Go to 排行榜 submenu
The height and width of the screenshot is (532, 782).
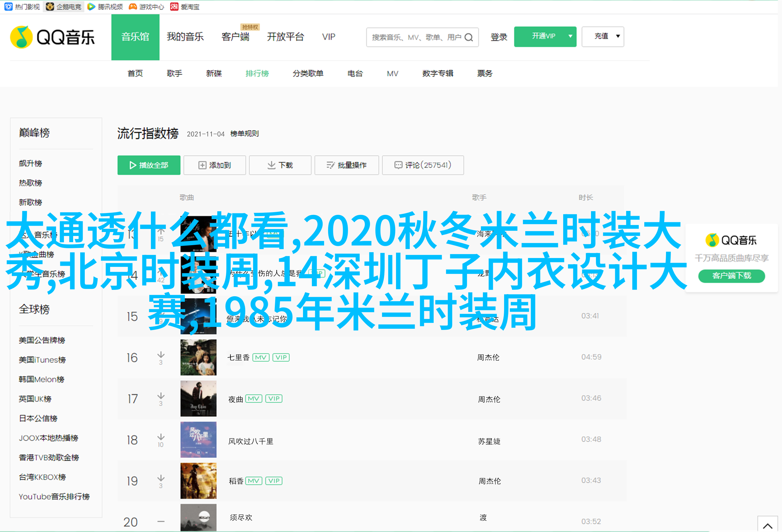pos(257,73)
